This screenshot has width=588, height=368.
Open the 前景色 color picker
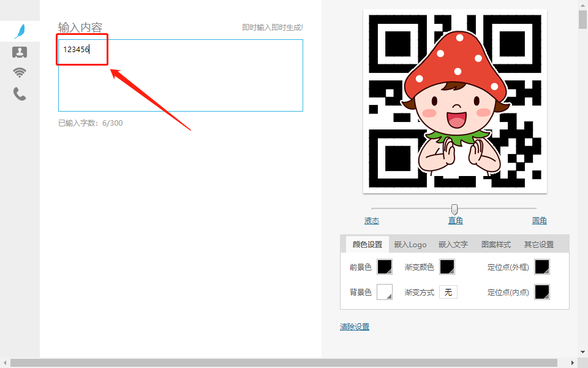click(x=384, y=267)
